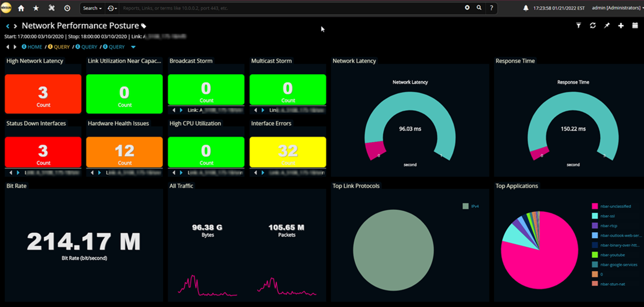Screen dimensions: 644x307
Task: Toggle the nbar-google-services legend entry
Action: pos(615,265)
